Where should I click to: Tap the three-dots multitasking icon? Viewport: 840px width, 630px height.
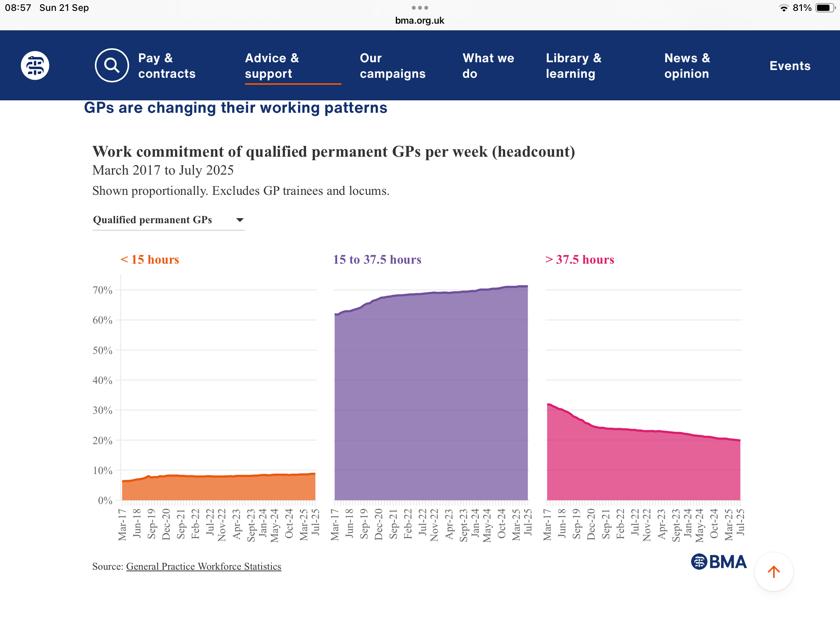click(x=420, y=8)
